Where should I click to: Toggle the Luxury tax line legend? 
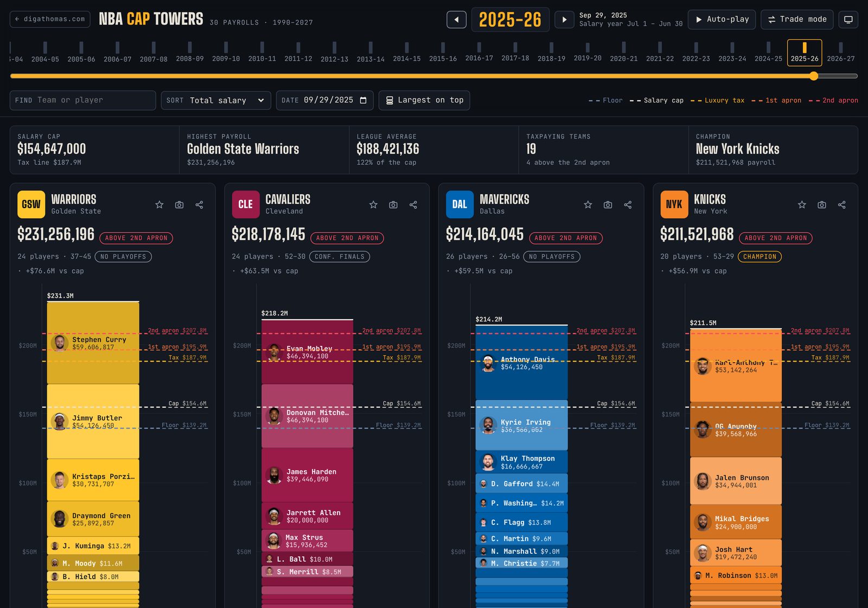click(x=717, y=100)
